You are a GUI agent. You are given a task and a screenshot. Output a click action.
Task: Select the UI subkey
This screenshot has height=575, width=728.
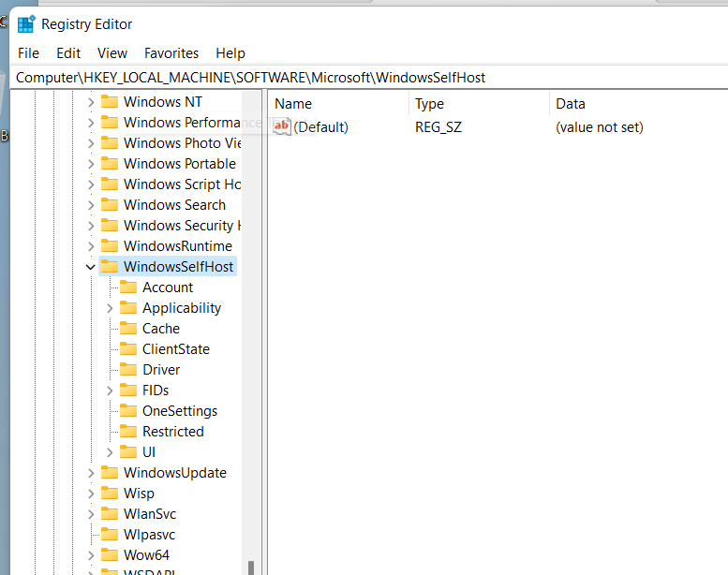[x=149, y=452]
